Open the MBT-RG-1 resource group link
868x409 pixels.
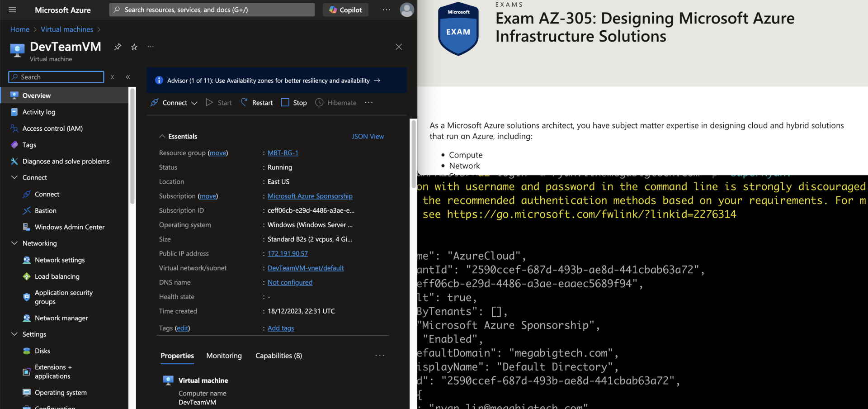(283, 153)
